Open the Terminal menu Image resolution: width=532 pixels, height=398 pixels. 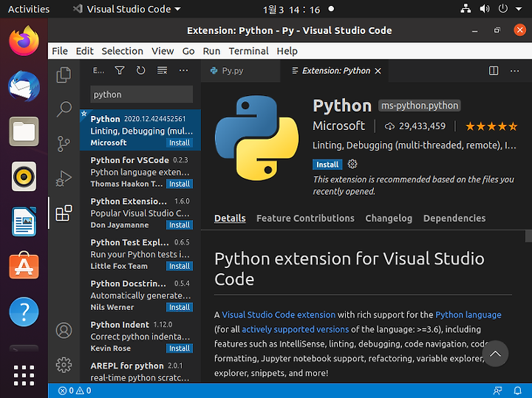pos(248,51)
